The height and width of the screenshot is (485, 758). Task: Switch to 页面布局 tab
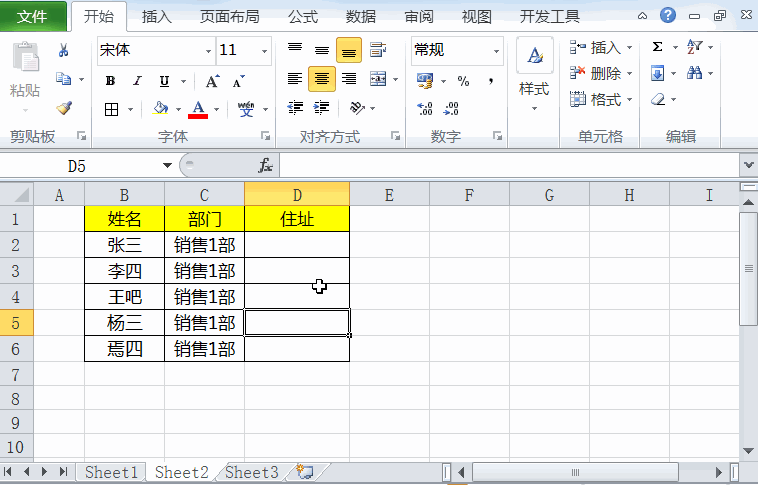click(230, 17)
